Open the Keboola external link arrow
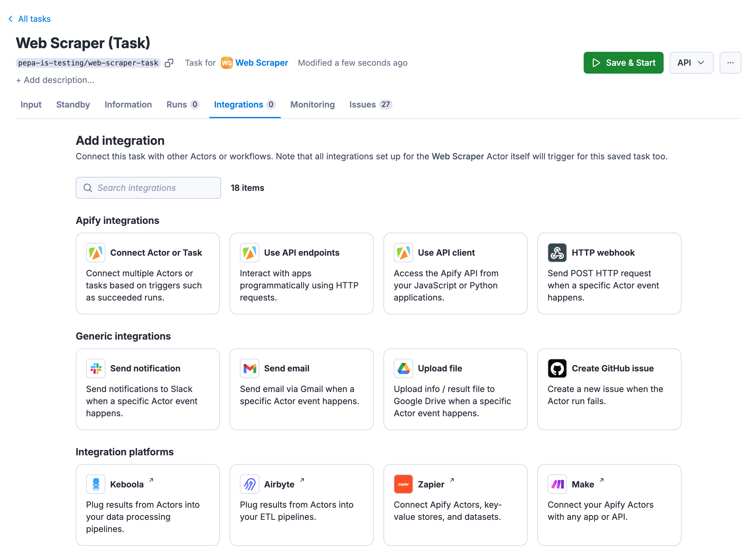The image size is (756, 558). tap(151, 480)
